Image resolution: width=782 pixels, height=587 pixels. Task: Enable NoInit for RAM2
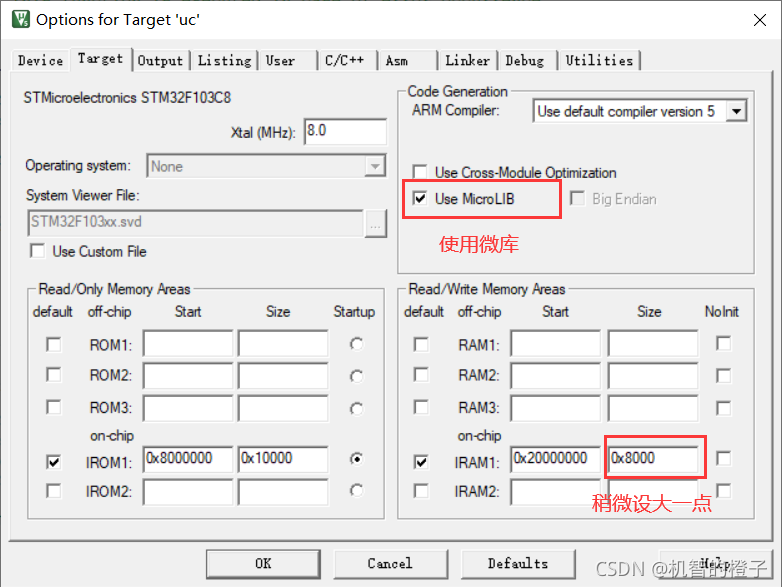tap(723, 375)
